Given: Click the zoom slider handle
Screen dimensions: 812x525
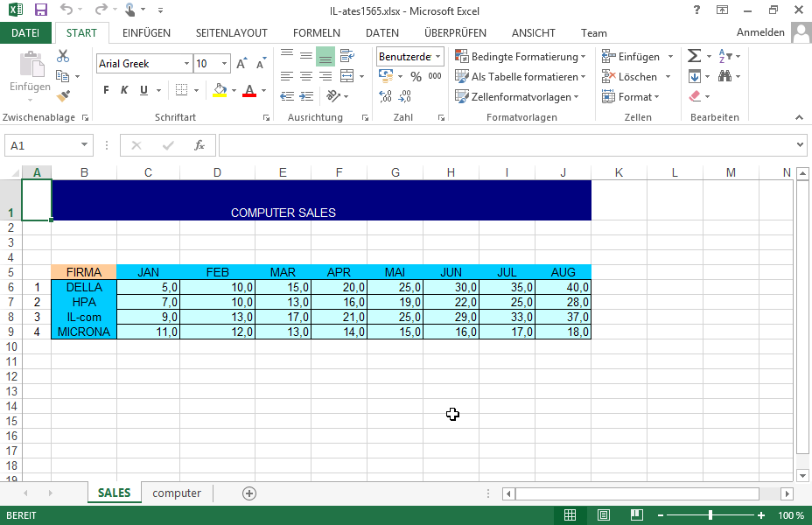Looking at the screenshot, I should 710,515.
